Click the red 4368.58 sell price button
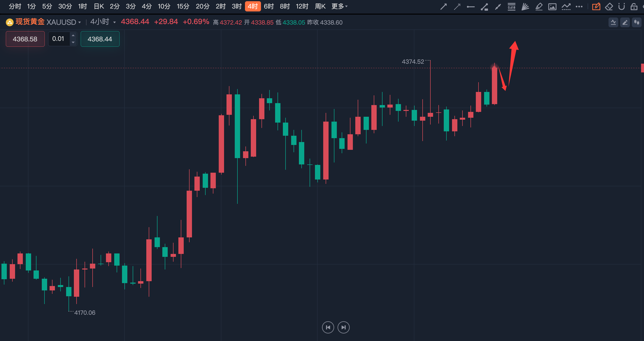The width and height of the screenshot is (644, 341). click(25, 39)
